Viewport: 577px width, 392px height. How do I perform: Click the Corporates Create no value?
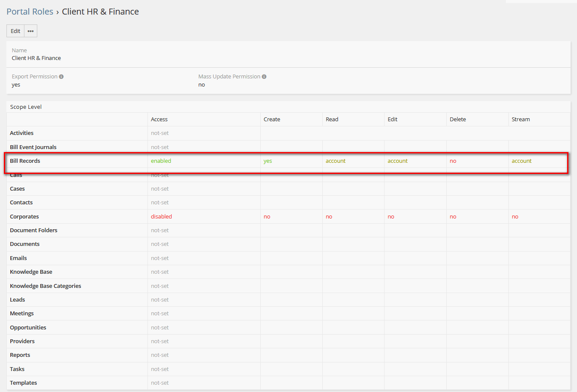point(267,217)
